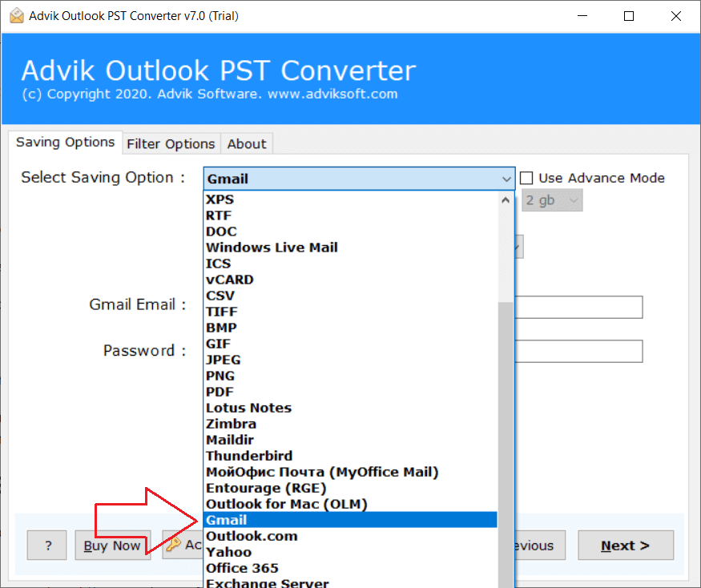
Task: Go back with the Previous button
Action: (x=540, y=545)
